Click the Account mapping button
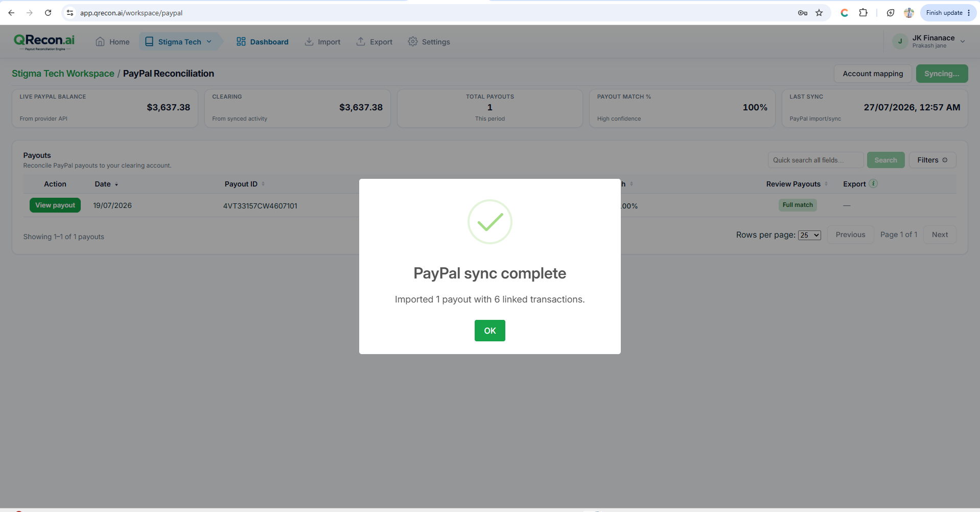The width and height of the screenshot is (980, 512). point(873,74)
